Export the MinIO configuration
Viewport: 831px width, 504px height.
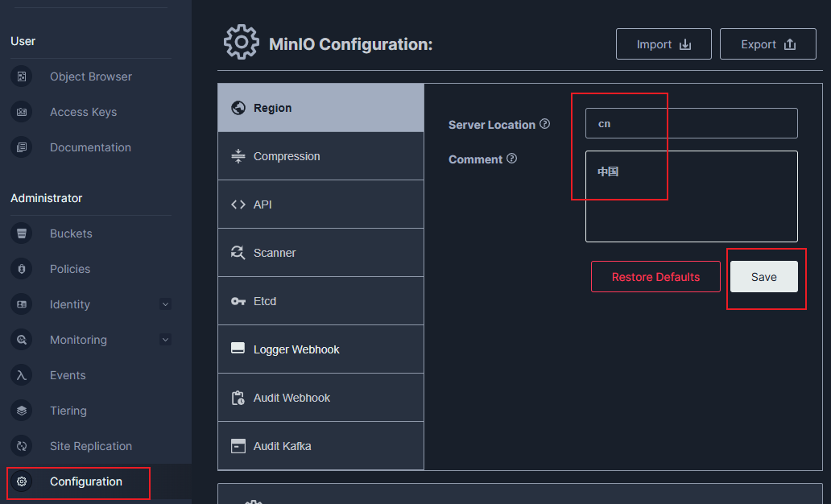pyautogui.click(x=767, y=44)
